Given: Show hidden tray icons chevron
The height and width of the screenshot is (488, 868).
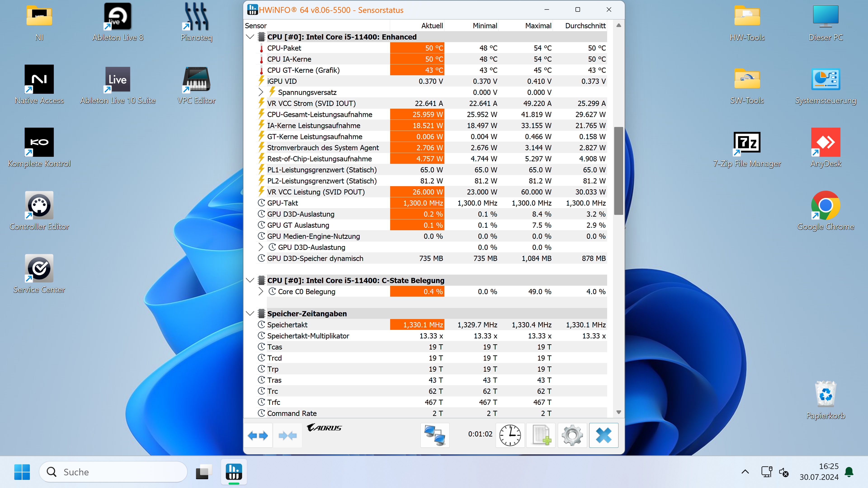Looking at the screenshot, I should coord(745,472).
